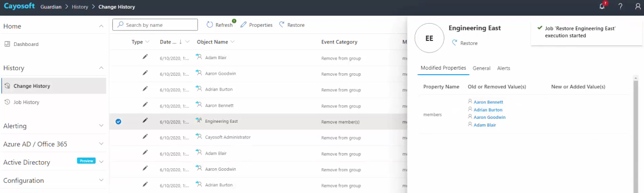The height and width of the screenshot is (193, 644).
Task: Click the Job History sidebar icon
Action: [7, 102]
